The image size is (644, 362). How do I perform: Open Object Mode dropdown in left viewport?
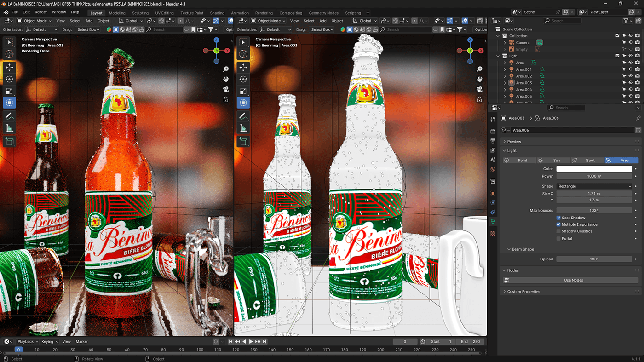pos(34,21)
